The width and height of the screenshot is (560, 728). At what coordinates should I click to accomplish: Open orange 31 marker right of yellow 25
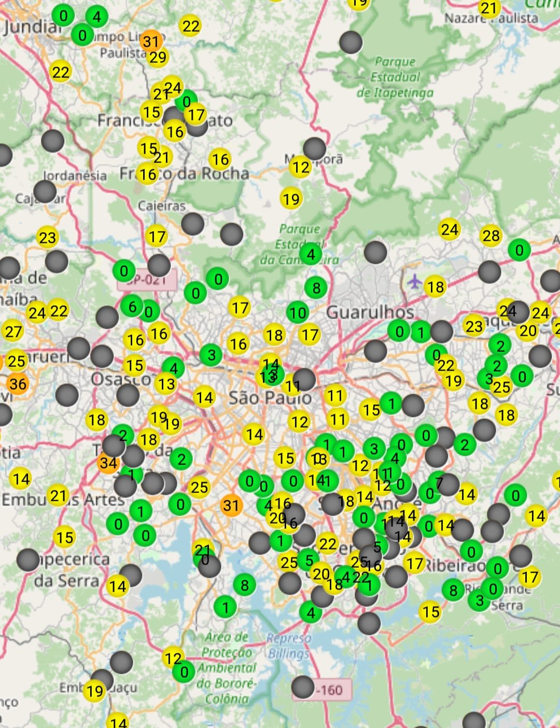coord(231,505)
